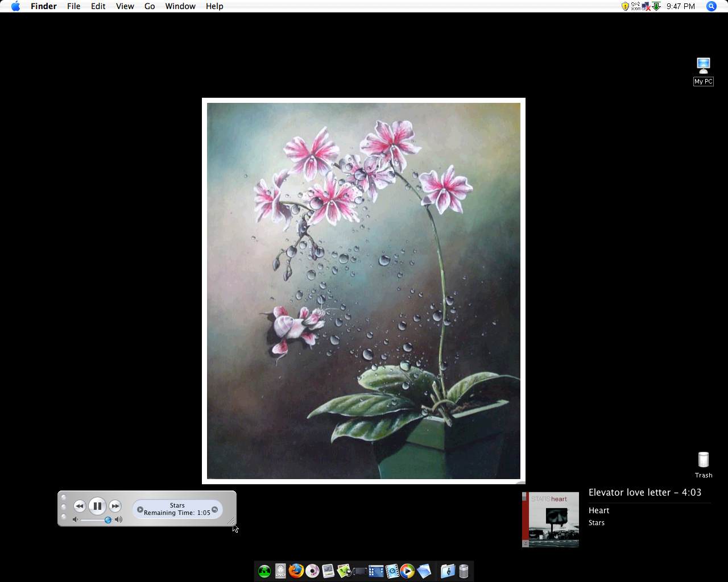This screenshot has width=728, height=582.
Task: Open Firefox from the dock
Action: (x=296, y=571)
